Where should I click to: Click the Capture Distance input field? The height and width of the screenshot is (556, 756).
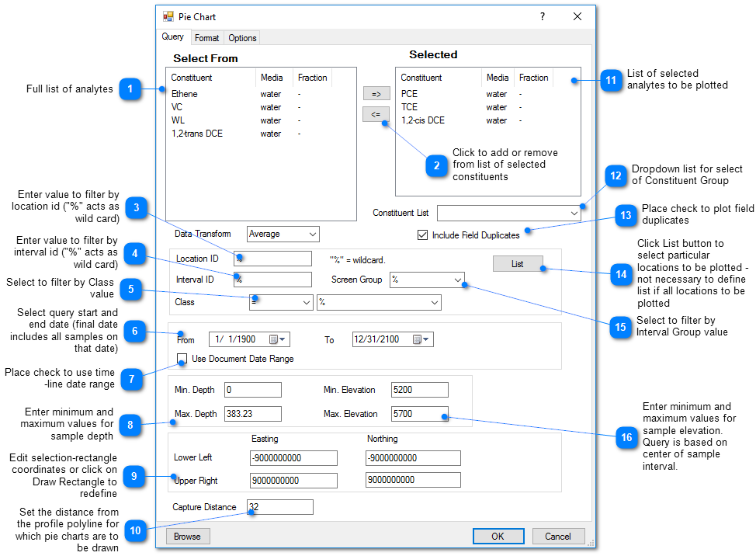pos(280,507)
